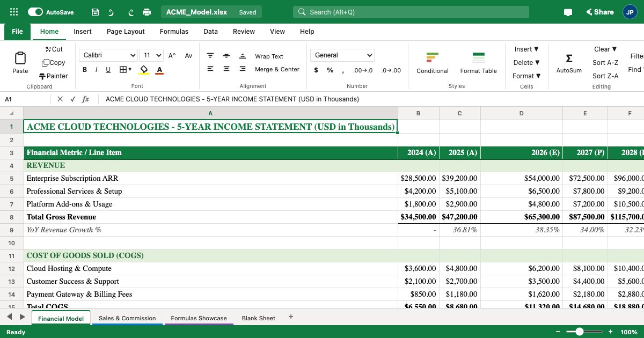Open the Insert cells dropdown
644x338 pixels.
tap(526, 49)
